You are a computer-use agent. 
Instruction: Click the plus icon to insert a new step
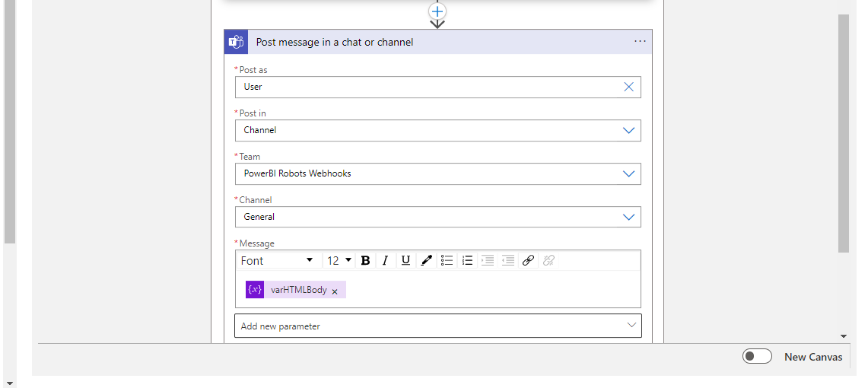[437, 11]
